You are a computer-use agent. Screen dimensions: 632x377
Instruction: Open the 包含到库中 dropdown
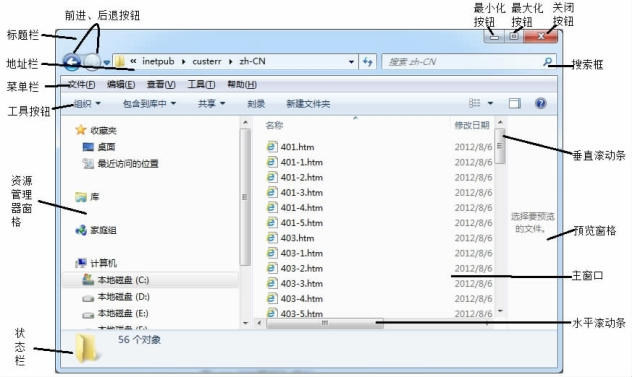(x=149, y=104)
